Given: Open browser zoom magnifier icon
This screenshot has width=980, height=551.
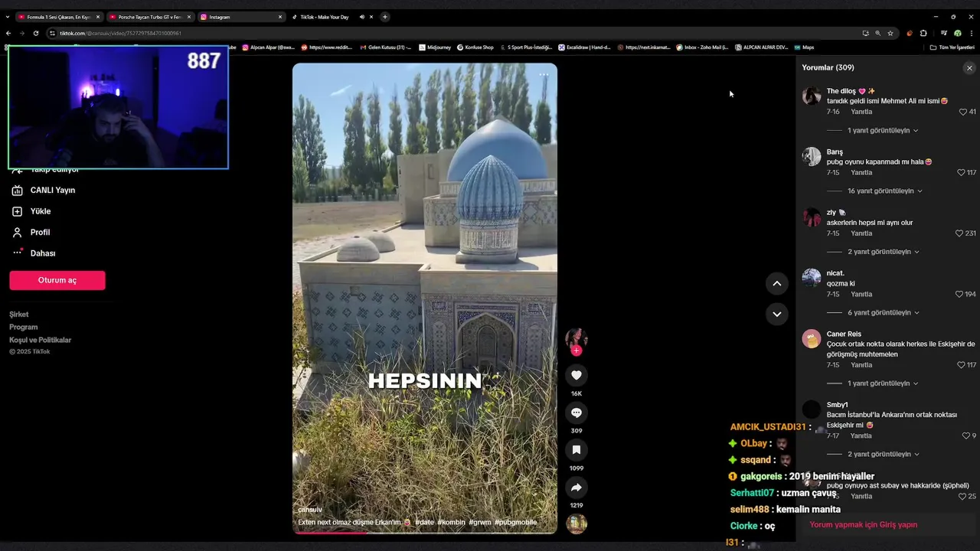Looking at the screenshot, I should click(x=878, y=33).
